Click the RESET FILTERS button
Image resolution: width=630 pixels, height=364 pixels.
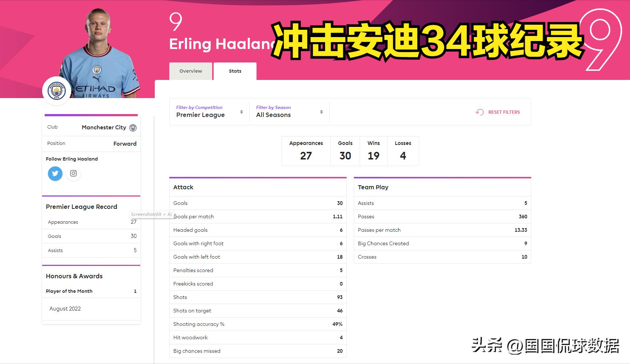click(x=504, y=112)
